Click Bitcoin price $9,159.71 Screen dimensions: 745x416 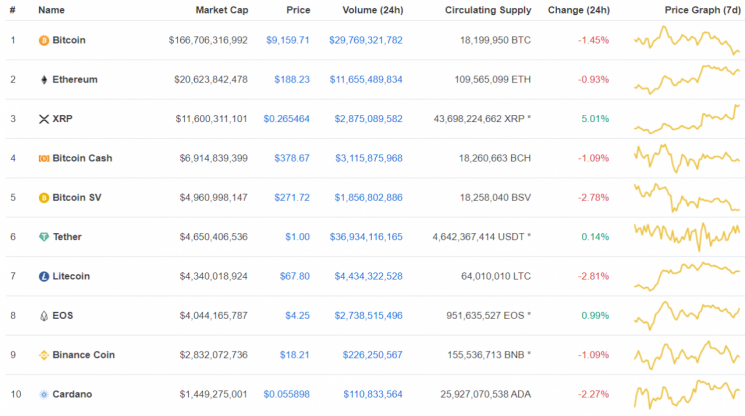pyautogui.click(x=287, y=40)
